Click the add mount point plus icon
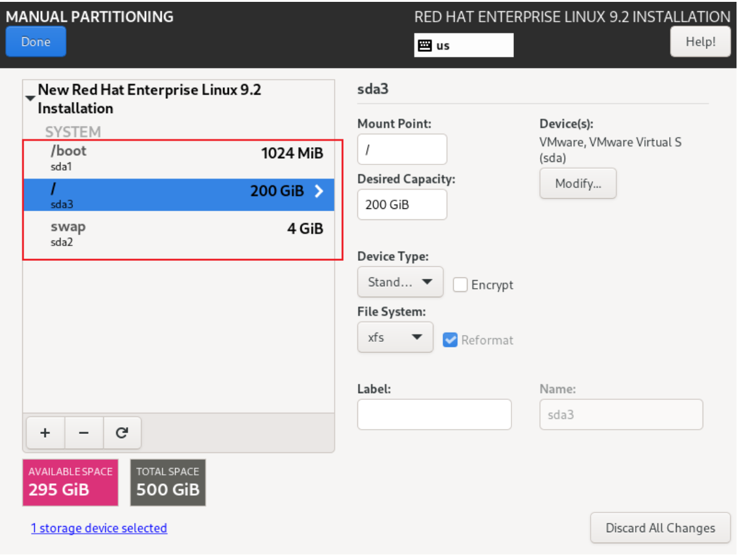This screenshot has height=560, width=739. pyautogui.click(x=45, y=433)
